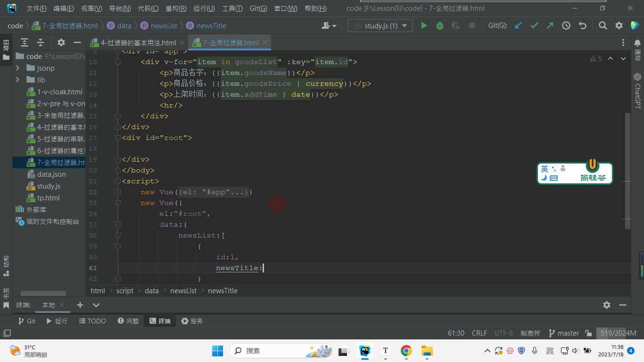Image resolution: width=644 pixels, height=362 pixels.
Task: Commit changes with the Git checkmark icon
Action: tap(534, 25)
